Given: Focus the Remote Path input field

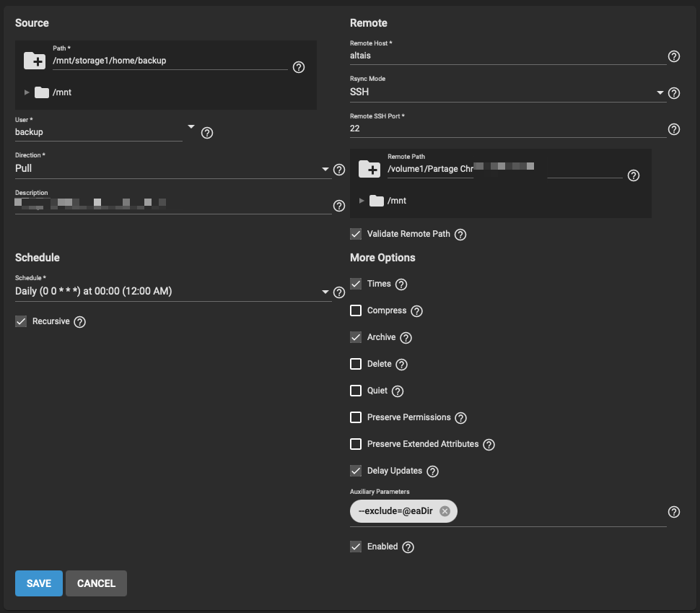Looking at the screenshot, I should coord(505,169).
